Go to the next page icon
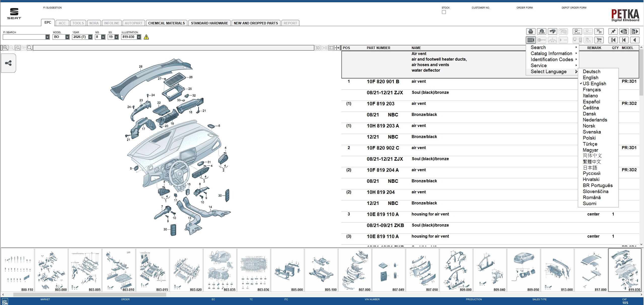644x305 pixels. pos(635,31)
